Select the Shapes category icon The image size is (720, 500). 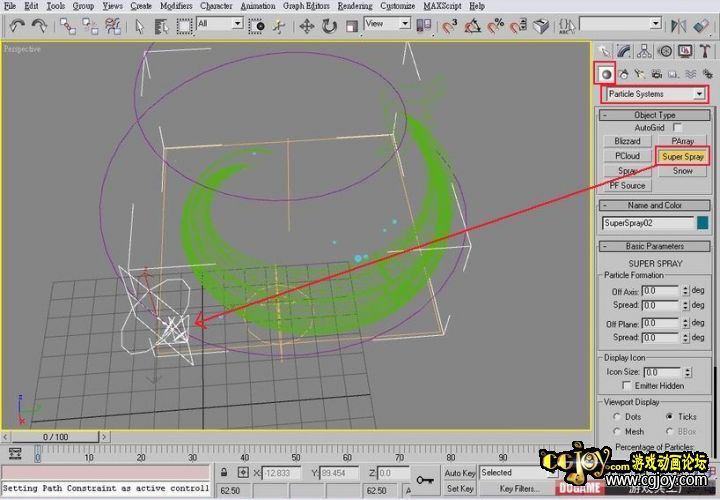(624, 74)
